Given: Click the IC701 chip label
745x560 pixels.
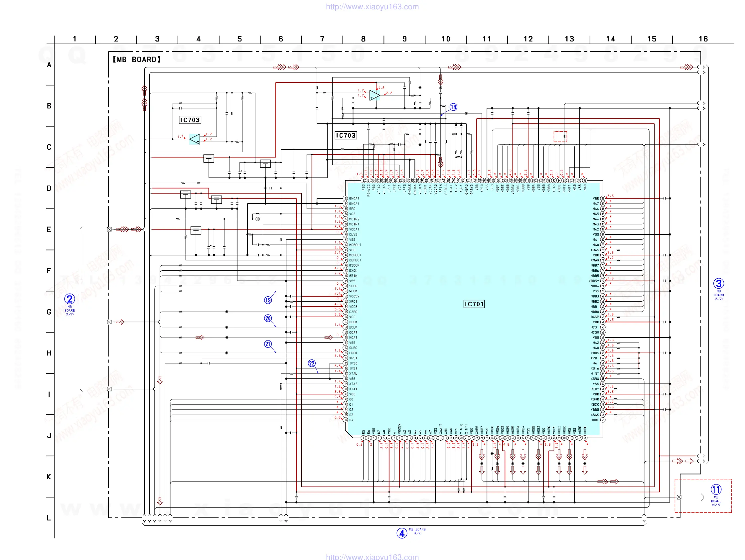Looking at the screenshot, I should (474, 304).
